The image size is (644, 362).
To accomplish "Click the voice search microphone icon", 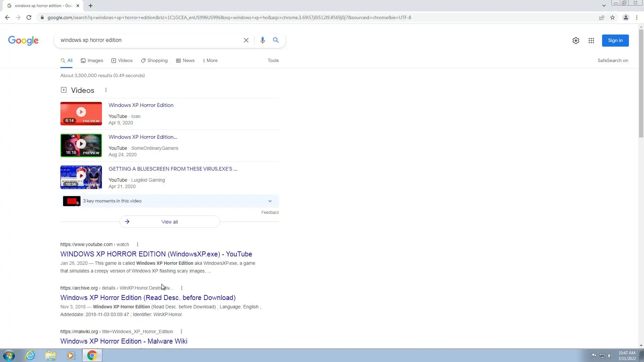I will point(262,40).
